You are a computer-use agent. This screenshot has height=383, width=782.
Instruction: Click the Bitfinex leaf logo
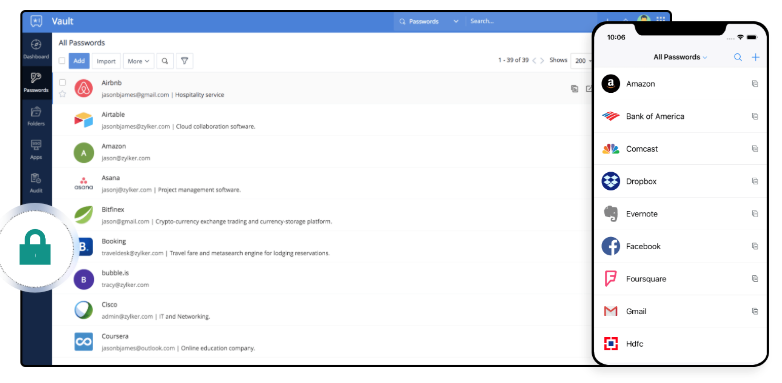click(x=84, y=215)
